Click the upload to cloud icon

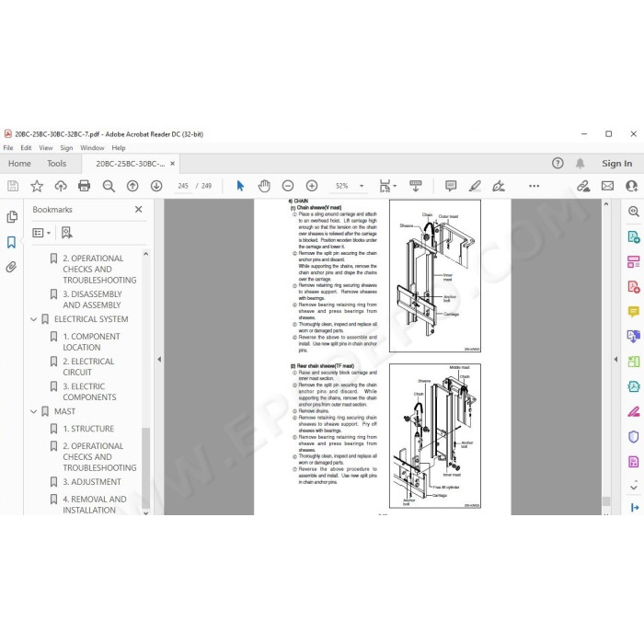coord(61,186)
